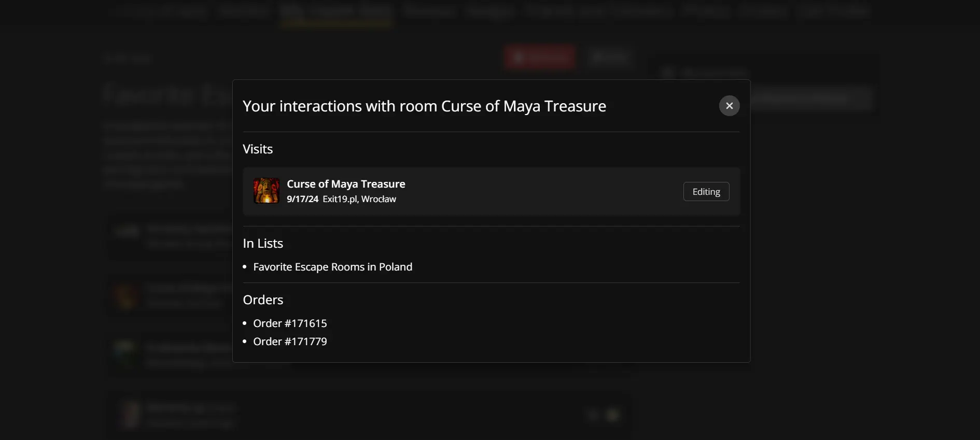The height and width of the screenshot is (440, 980).
Task: Click the blurred Favorite page title behind the dialog
Action: point(166,95)
